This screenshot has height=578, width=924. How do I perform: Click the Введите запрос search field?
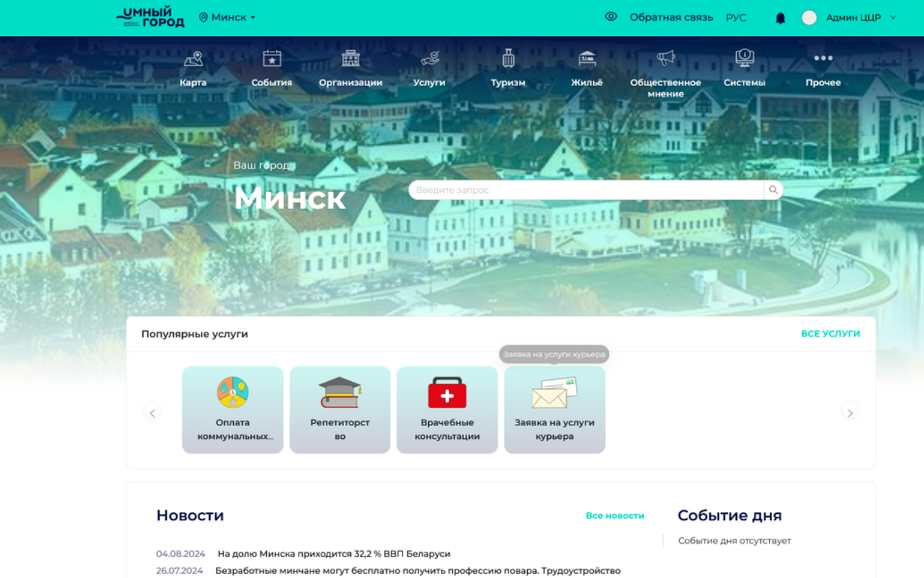(x=586, y=190)
